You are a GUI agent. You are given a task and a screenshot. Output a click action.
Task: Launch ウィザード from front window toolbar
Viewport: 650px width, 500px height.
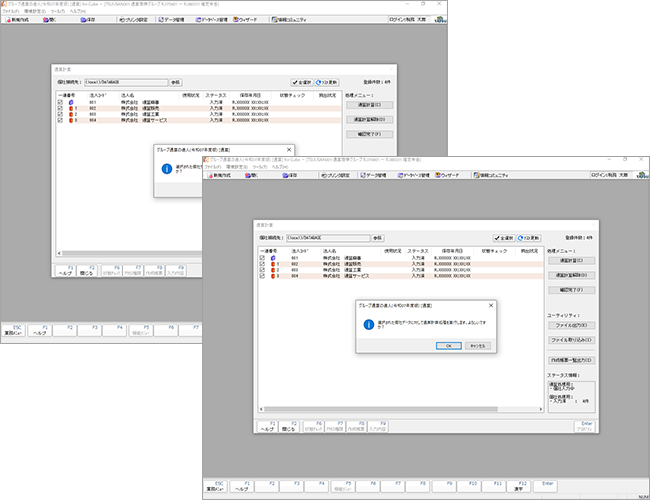[x=447, y=176]
